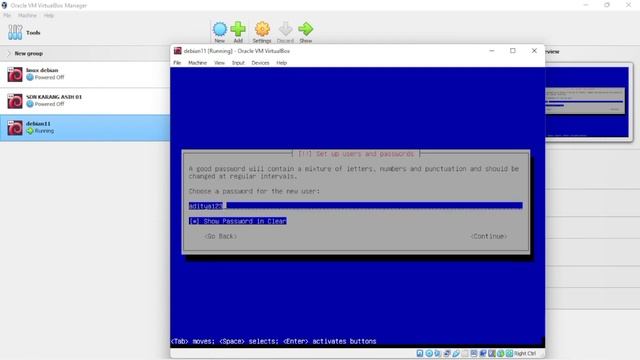This screenshot has width=640, height=360.
Task: Select the linux debian VM entry
Action: (85, 74)
